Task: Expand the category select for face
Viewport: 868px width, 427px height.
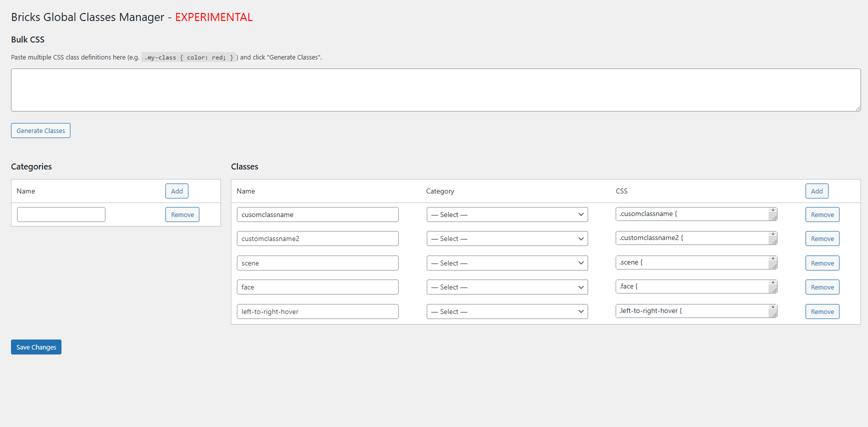Action: tap(507, 287)
